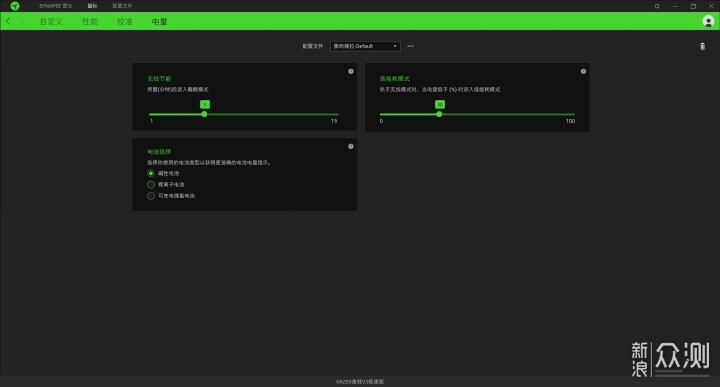
Task: Open the 配置文件 top menu
Action: point(122,6)
